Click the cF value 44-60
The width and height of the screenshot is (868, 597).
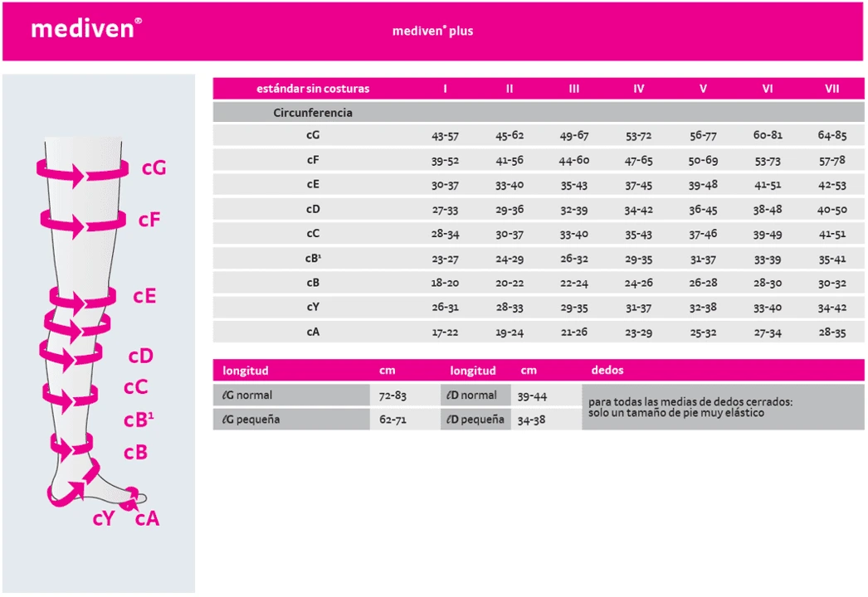pyautogui.click(x=574, y=161)
